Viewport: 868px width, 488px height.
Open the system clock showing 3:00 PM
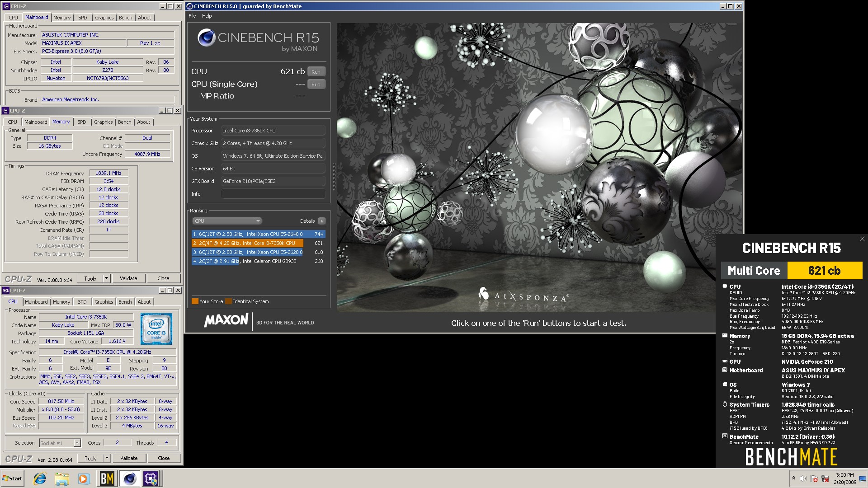[844, 479]
